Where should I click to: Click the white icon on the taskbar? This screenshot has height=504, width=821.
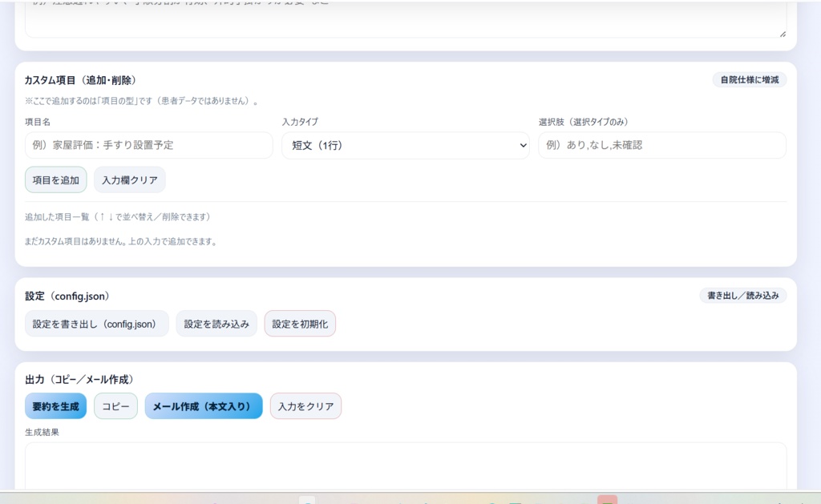[307, 499]
